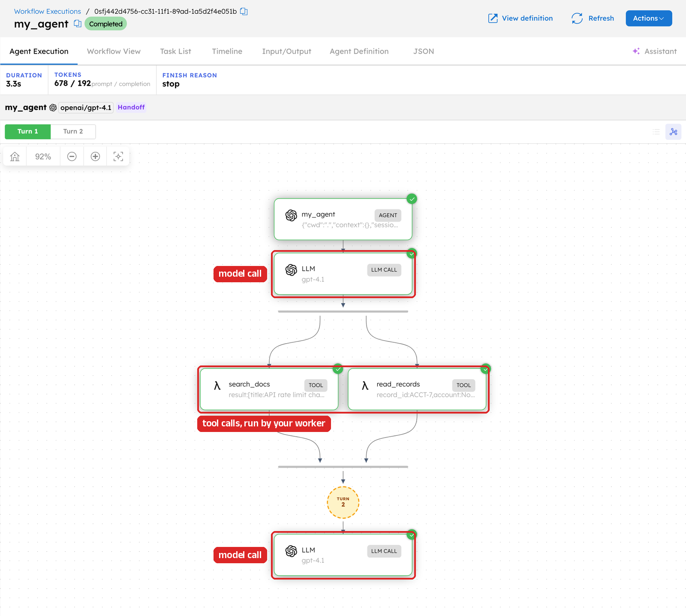This screenshot has height=616, width=686.
Task: Click the Handoff tag
Action: click(131, 107)
